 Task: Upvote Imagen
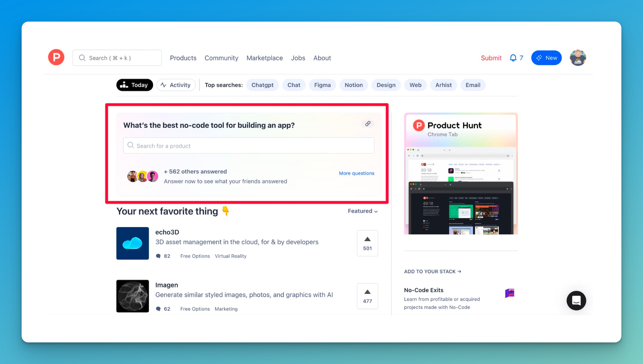[x=367, y=296]
